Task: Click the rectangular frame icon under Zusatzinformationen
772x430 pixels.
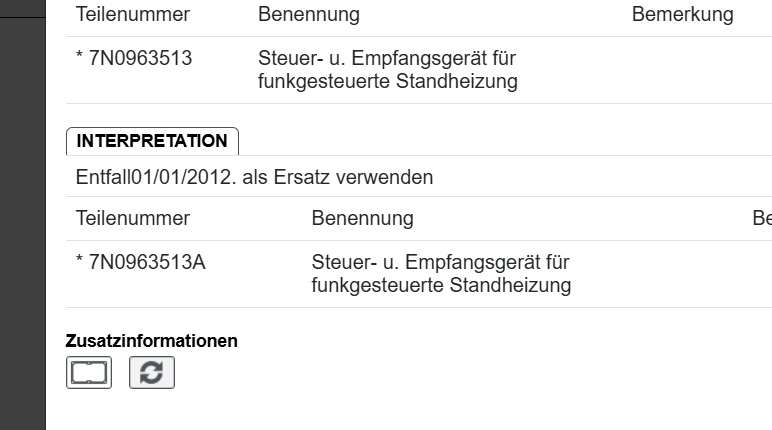Action: 89,373
